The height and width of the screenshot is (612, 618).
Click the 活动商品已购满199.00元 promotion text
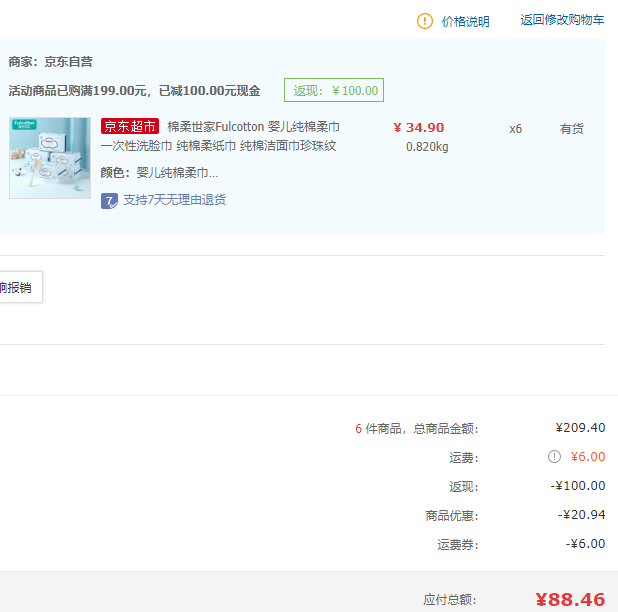point(134,91)
